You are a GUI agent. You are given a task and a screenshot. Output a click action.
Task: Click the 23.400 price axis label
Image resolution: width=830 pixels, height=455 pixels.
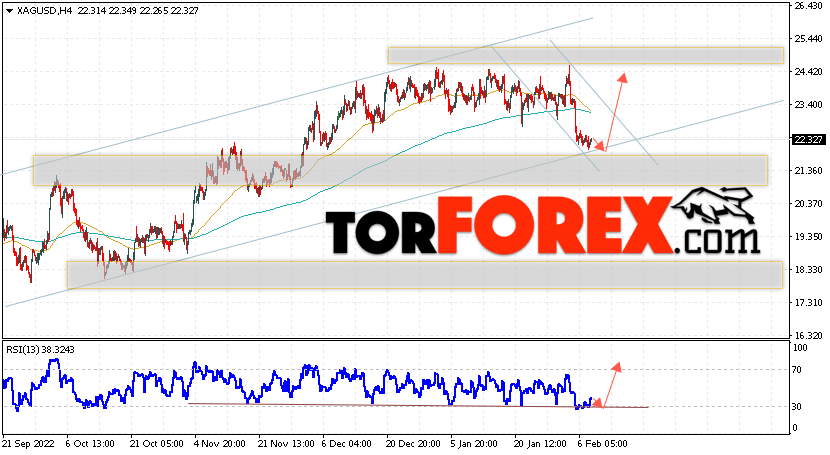808,105
